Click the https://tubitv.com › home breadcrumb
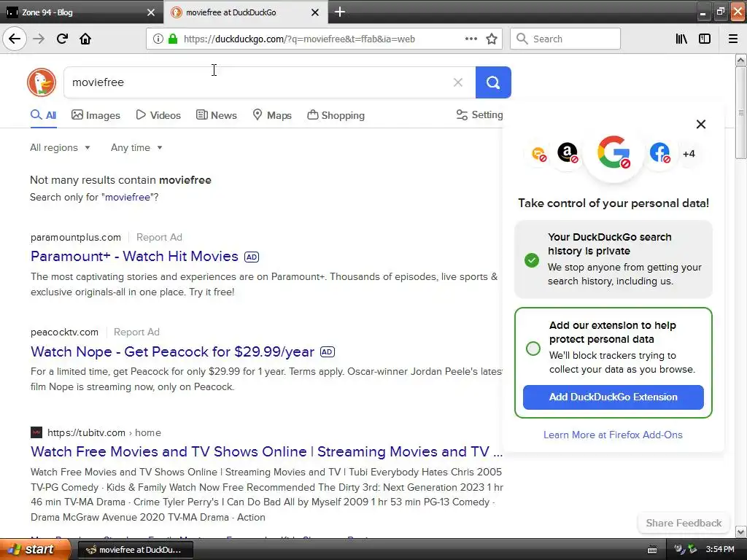The width and height of the screenshot is (747, 560). click(104, 432)
